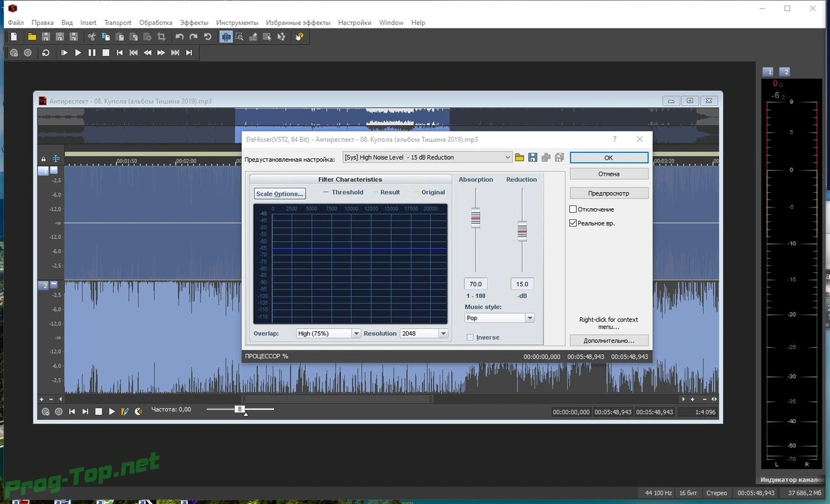The image size is (830, 504).
Task: Crop audio using the Crop toolbar icon
Action: [x=161, y=37]
